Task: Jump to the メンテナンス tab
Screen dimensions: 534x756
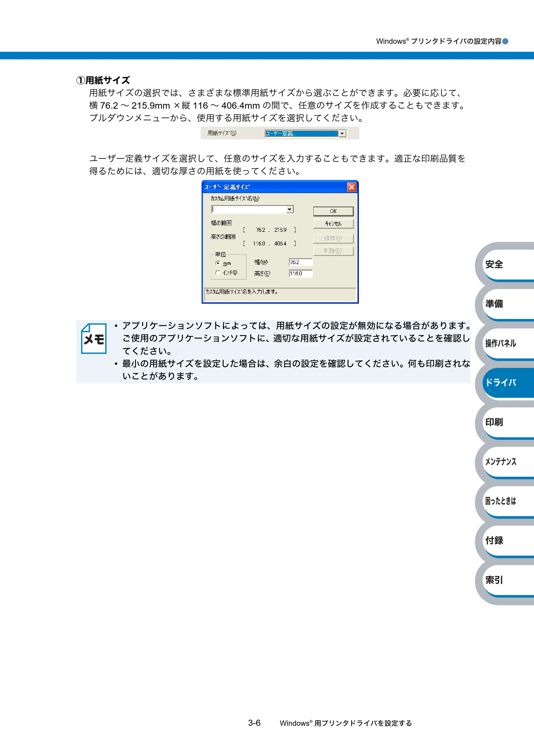Action: [x=508, y=462]
